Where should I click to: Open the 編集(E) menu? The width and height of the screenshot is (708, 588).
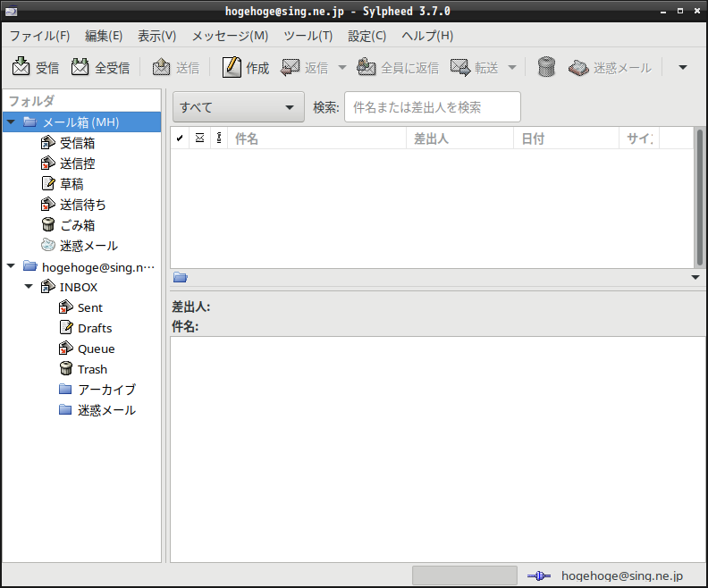pos(104,36)
